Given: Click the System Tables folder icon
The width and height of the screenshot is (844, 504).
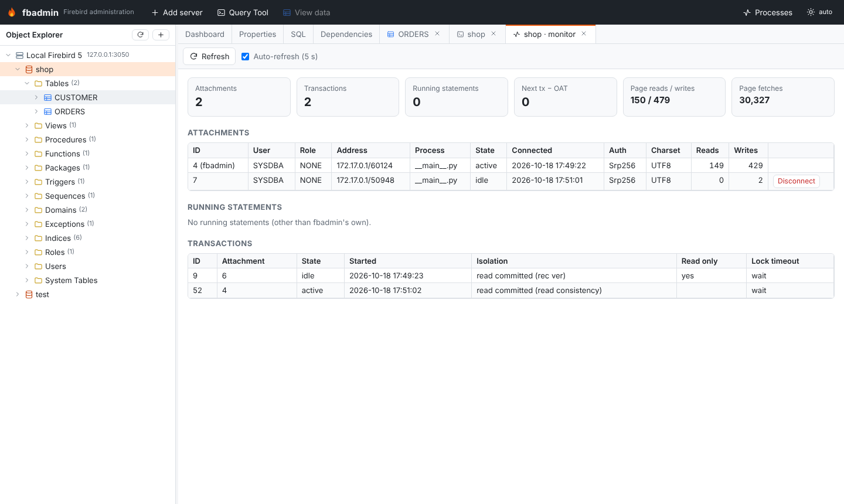Looking at the screenshot, I should coord(38,280).
